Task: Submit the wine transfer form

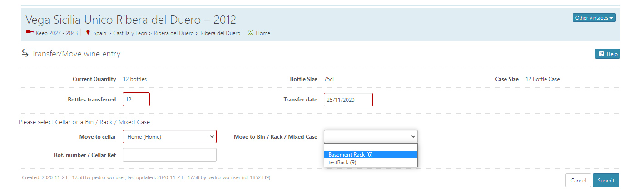Action: pos(605,180)
